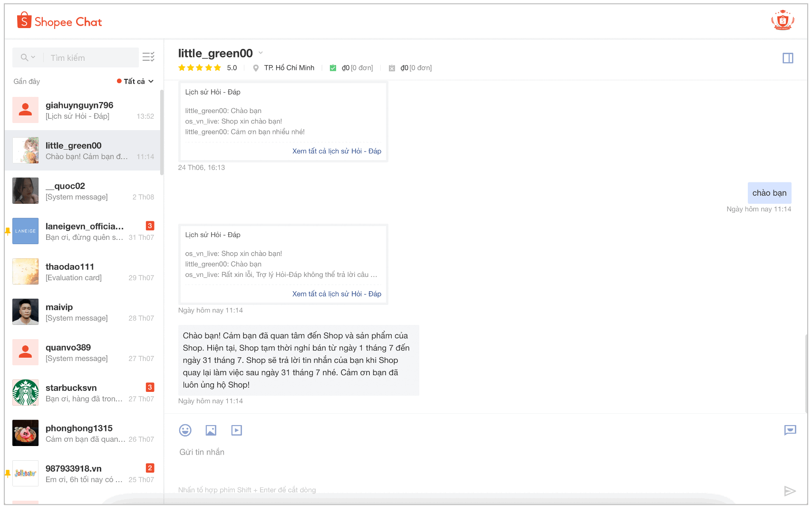812x513 pixels.
Task: Open the starbucksvn chat
Action: pos(83,392)
